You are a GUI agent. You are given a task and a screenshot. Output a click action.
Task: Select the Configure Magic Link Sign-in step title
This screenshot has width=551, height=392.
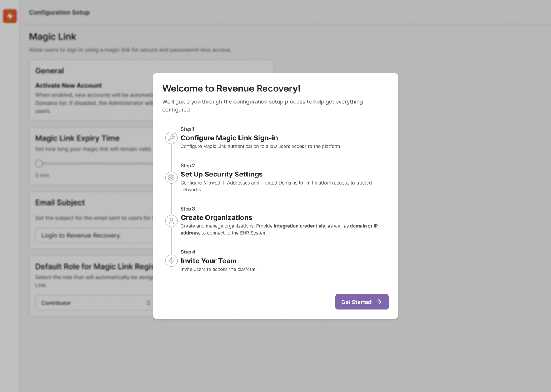[229, 138]
